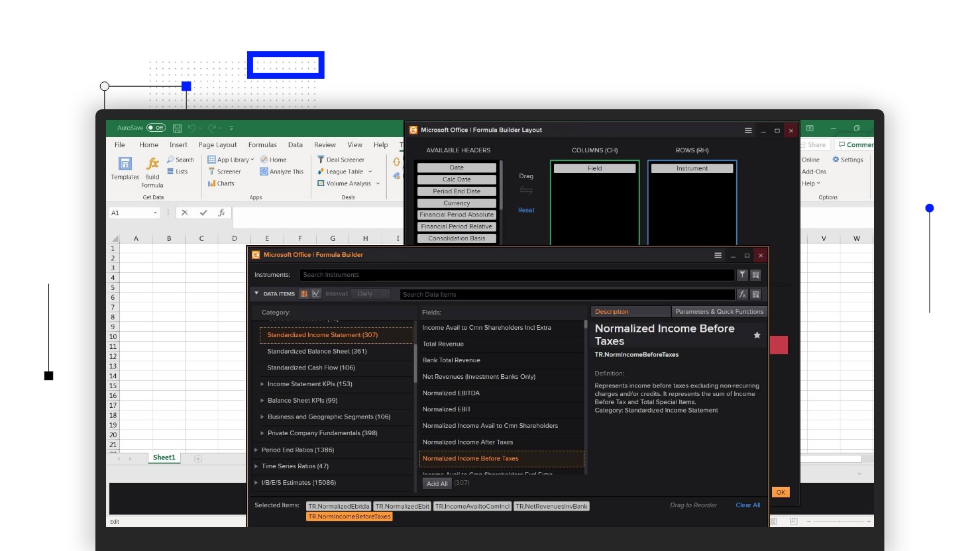
Task: Select the Normalized EBITDA field
Action: (451, 393)
